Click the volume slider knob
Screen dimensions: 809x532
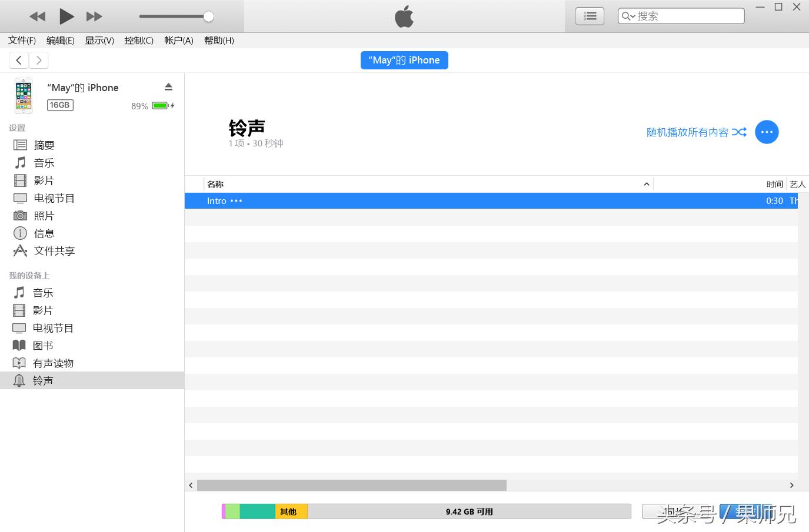[x=208, y=16]
